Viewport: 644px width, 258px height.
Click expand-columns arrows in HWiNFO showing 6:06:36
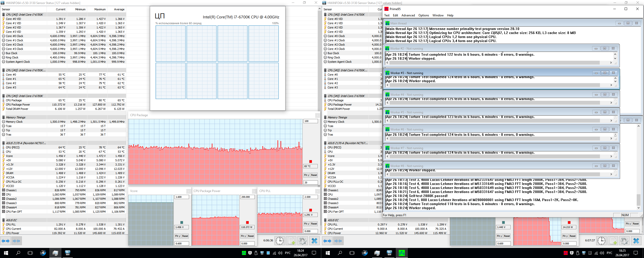click(x=6, y=241)
